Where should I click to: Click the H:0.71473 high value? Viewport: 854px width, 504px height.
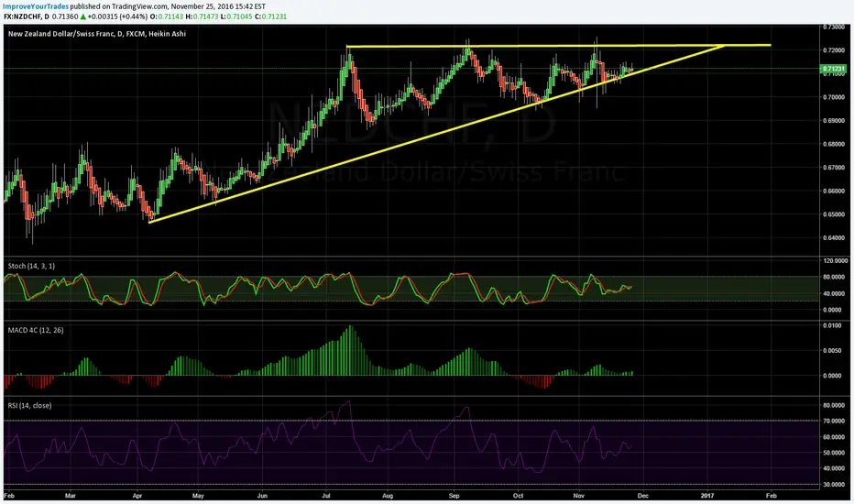click(203, 16)
